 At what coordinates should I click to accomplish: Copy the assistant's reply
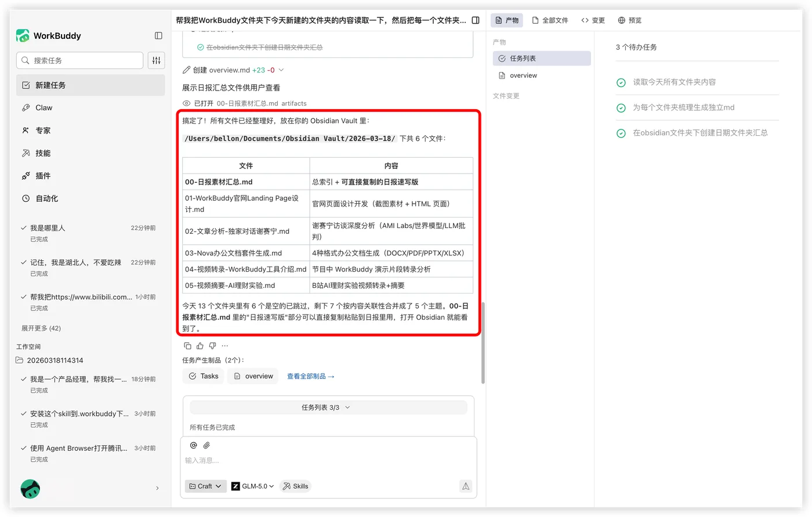pyautogui.click(x=187, y=346)
